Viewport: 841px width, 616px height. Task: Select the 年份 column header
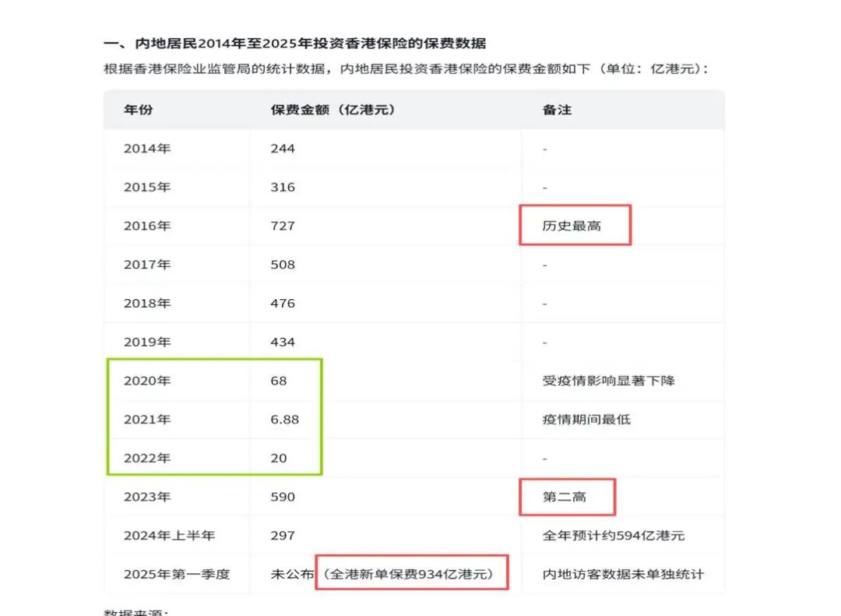pos(138,110)
